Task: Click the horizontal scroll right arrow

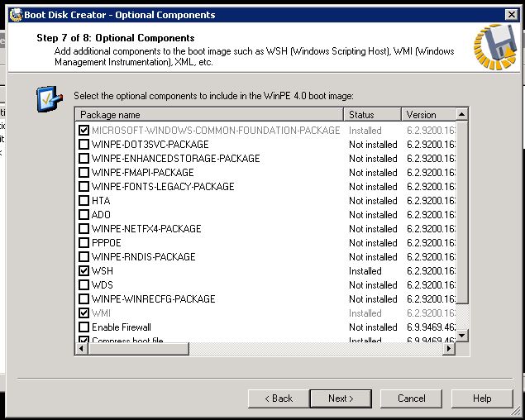Action: click(449, 349)
